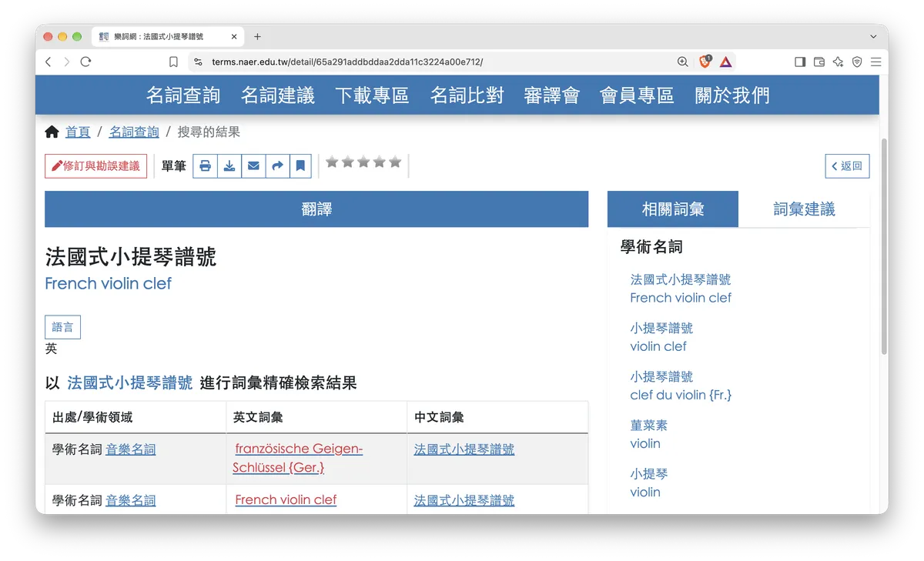Click the Brave Rewards triangle icon
The image size is (924, 561).
click(x=726, y=62)
